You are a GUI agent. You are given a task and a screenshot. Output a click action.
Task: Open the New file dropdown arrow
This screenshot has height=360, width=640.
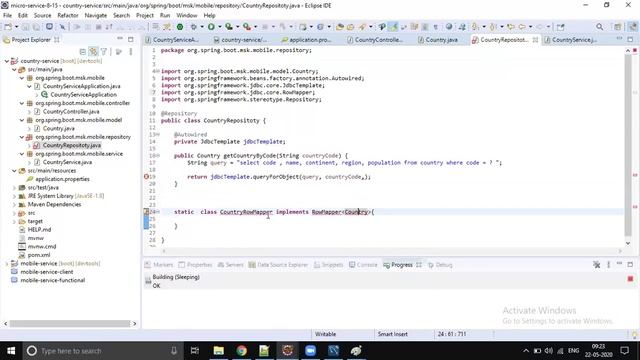tap(16, 27)
